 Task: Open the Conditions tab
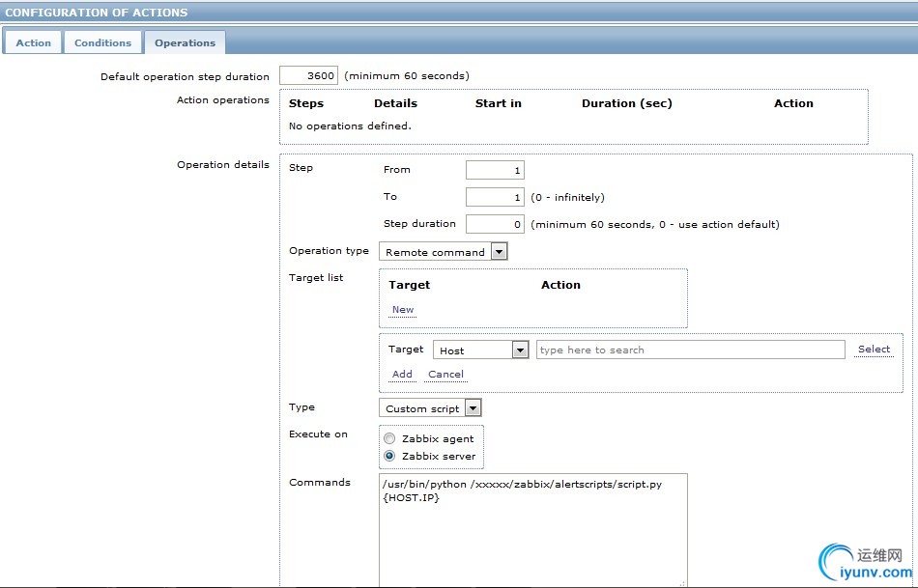click(102, 42)
